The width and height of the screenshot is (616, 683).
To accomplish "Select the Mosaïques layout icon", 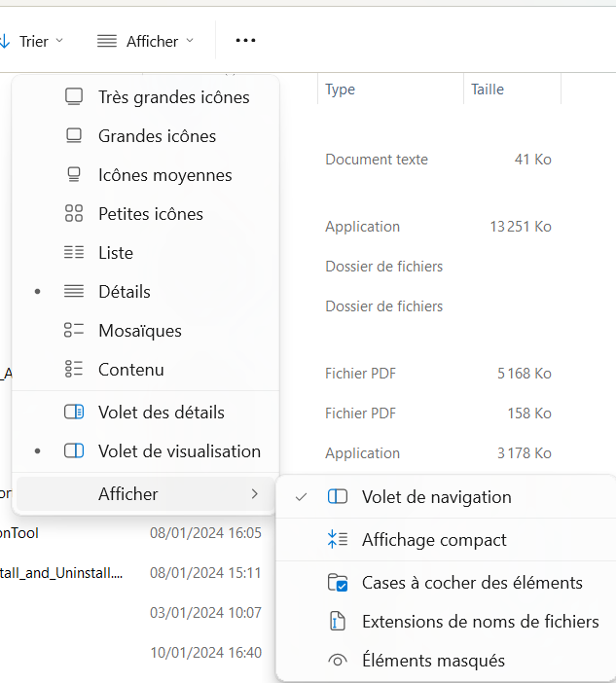I will point(74,331).
